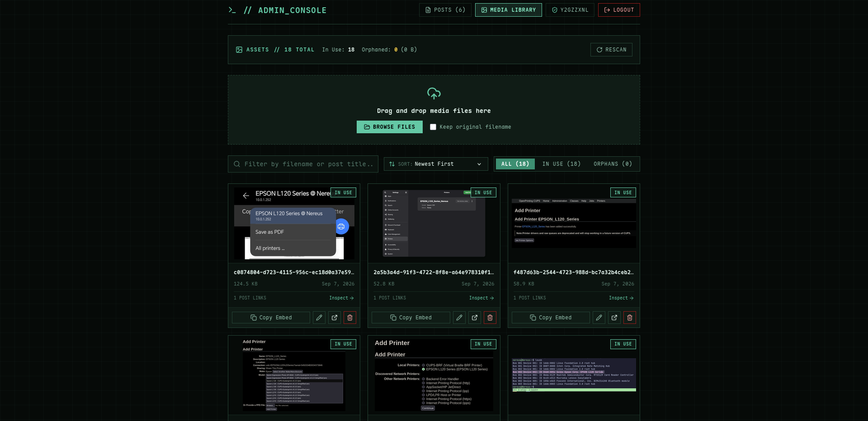868x421 pixels.
Task: Open the Add Printer model list thumbnail
Action: [x=294, y=375]
